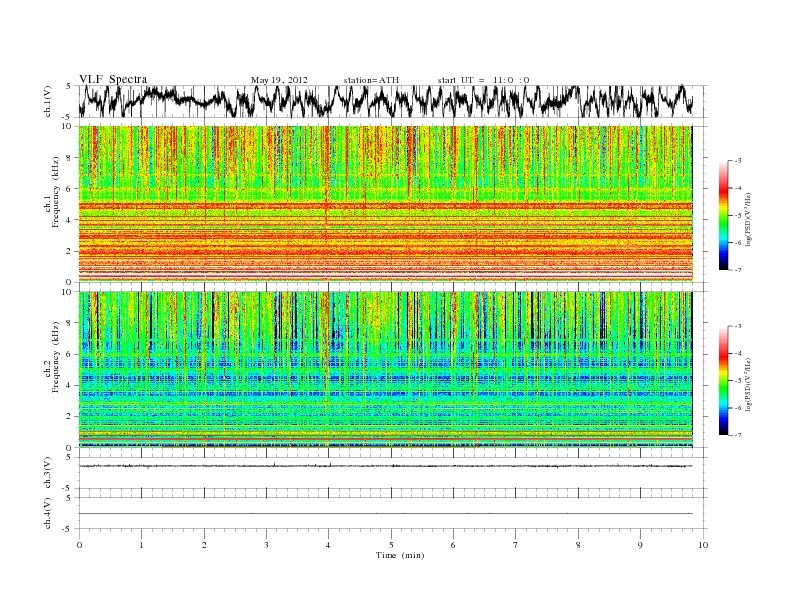
Task: Click tick label "0" on the Time axis
Action: pyautogui.click(x=79, y=545)
